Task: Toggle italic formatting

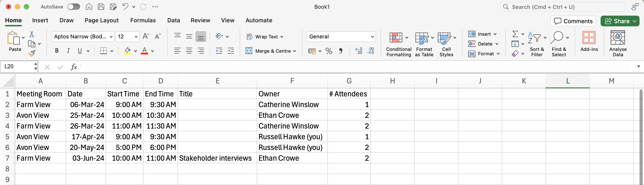Action: coord(68,51)
